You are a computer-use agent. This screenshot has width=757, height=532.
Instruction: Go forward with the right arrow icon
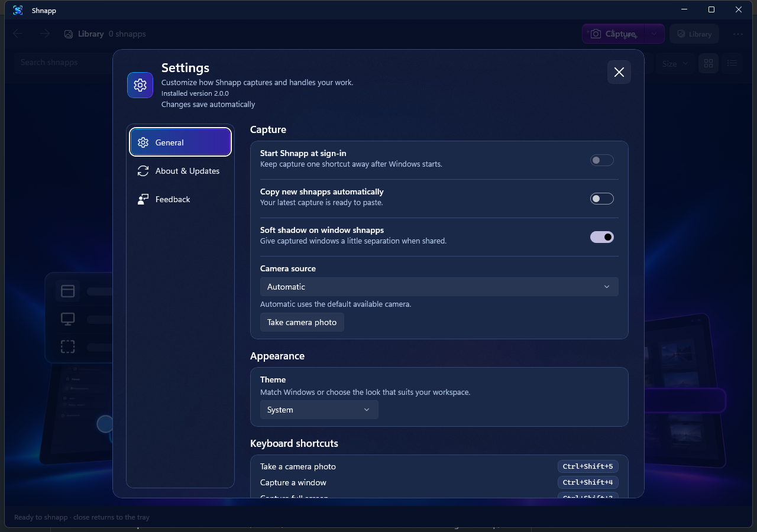click(45, 34)
